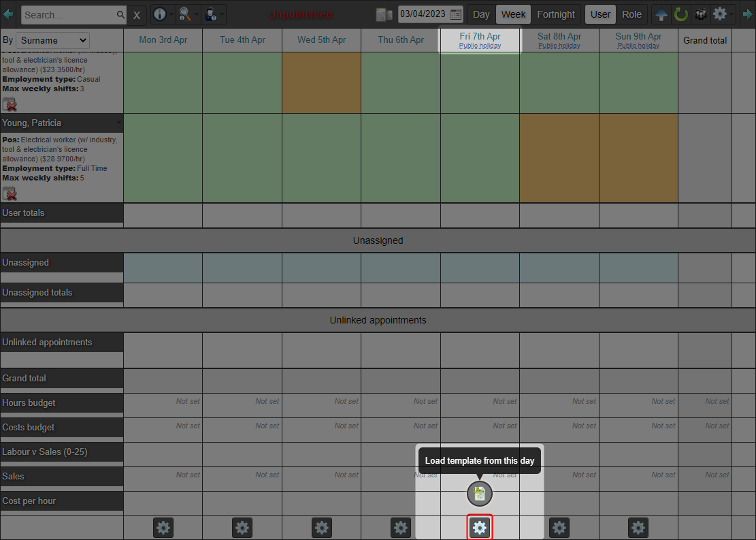756x540 pixels.
Task: Click the Load template from this day icon
Action: 480,494
